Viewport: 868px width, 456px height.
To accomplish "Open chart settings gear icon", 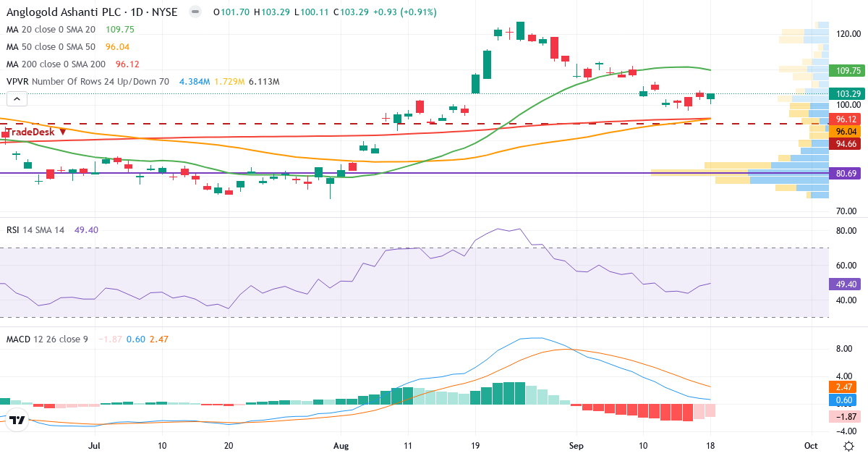I will tap(848, 445).
